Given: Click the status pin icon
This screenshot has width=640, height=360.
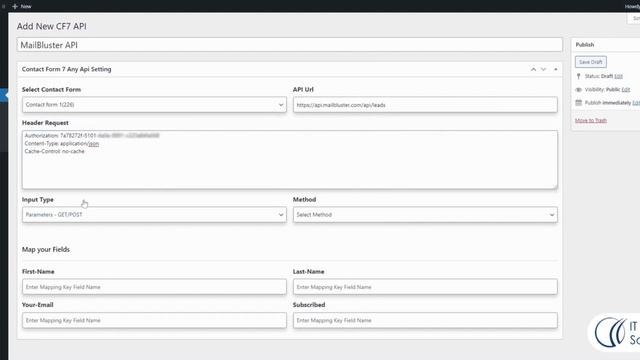Looking at the screenshot, I should pyautogui.click(x=578, y=76).
